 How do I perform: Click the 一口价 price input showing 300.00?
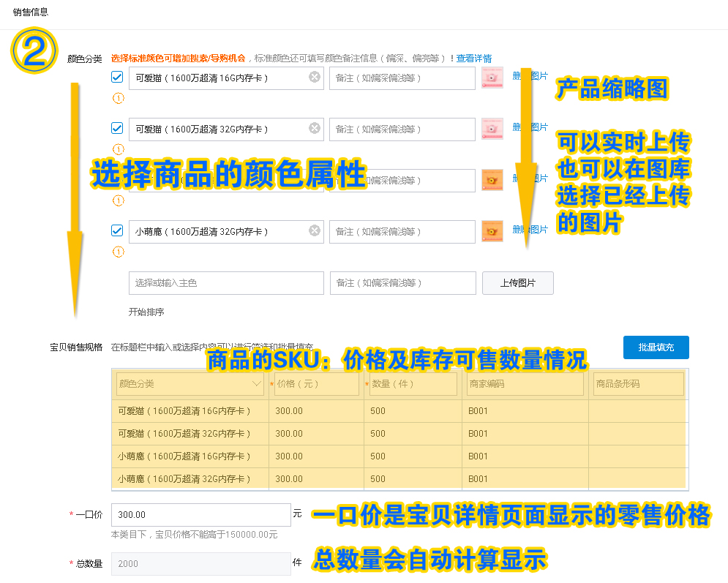200,514
